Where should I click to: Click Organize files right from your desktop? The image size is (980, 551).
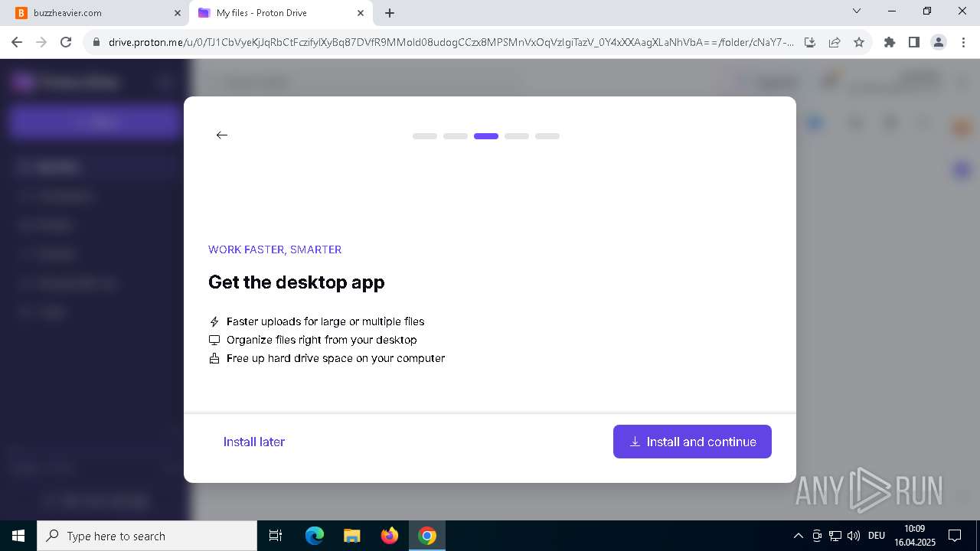tap(322, 340)
